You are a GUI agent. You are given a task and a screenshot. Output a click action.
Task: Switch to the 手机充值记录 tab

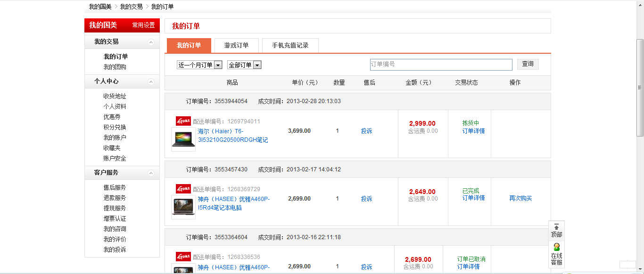pyautogui.click(x=290, y=46)
